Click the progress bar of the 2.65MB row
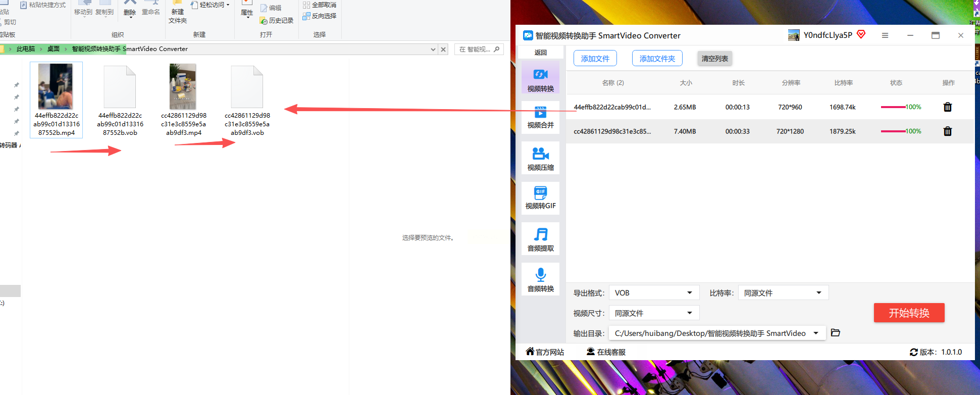Viewport: 980px width, 395px height. (893, 107)
